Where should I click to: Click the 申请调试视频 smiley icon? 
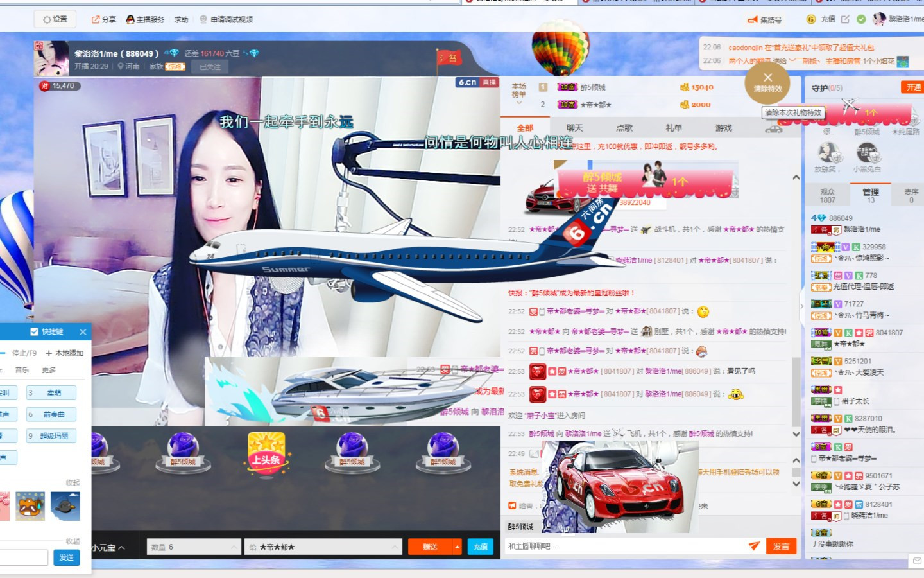point(203,19)
